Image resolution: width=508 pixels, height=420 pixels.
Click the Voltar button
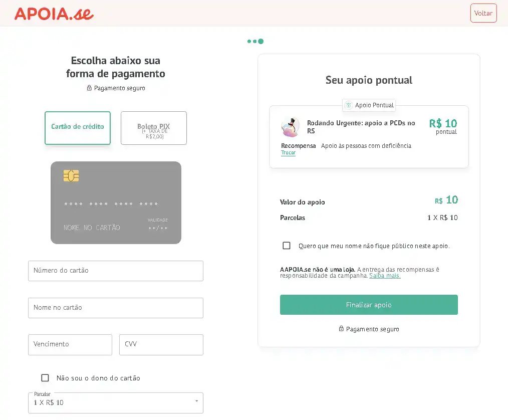(483, 13)
